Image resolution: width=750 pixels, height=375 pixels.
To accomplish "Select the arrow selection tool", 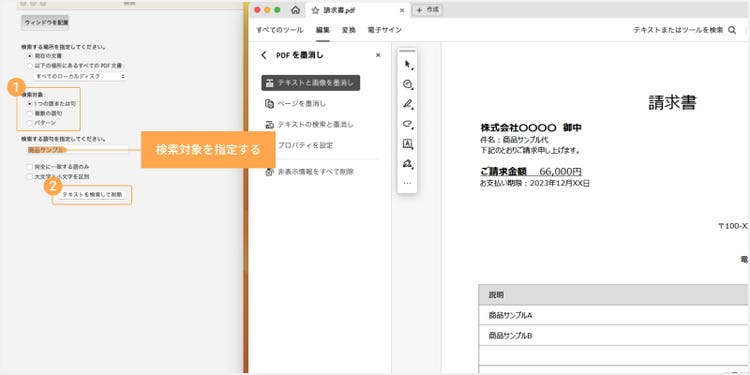I will click(x=408, y=65).
